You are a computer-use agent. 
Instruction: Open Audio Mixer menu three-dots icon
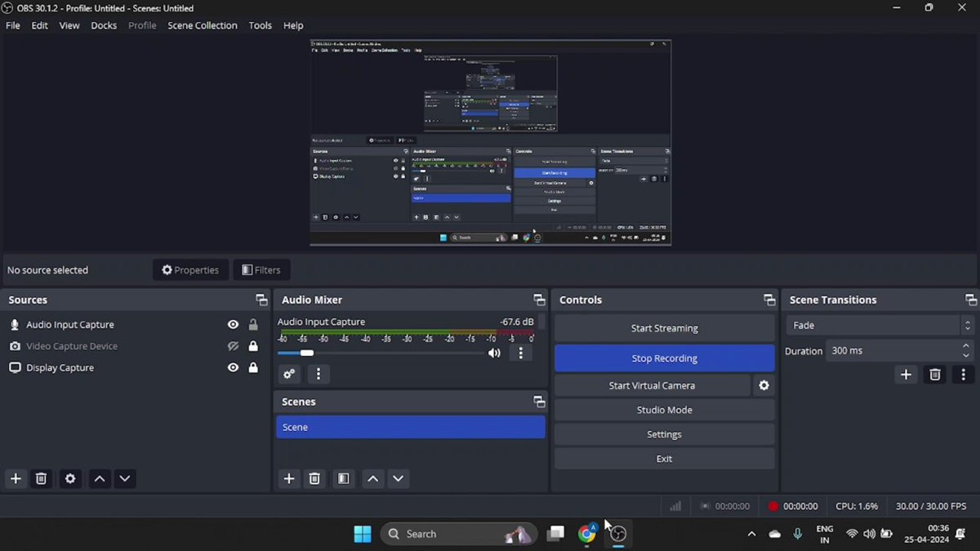coord(318,374)
